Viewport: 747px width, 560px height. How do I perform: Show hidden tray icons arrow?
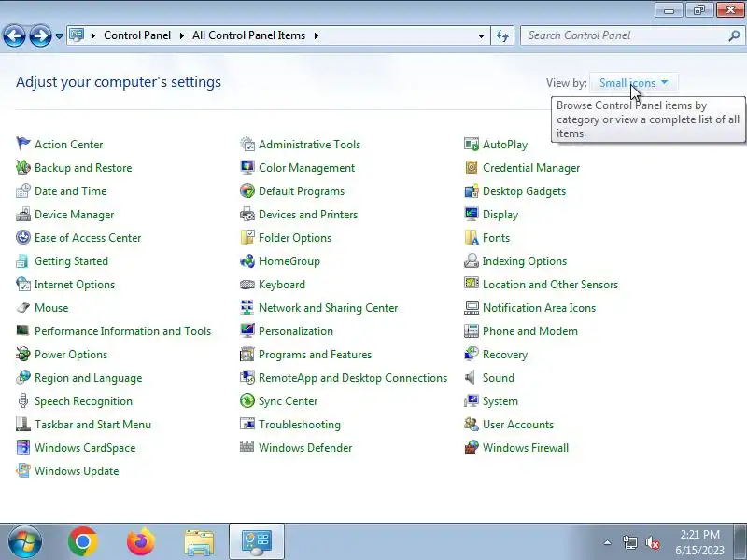(x=608, y=542)
